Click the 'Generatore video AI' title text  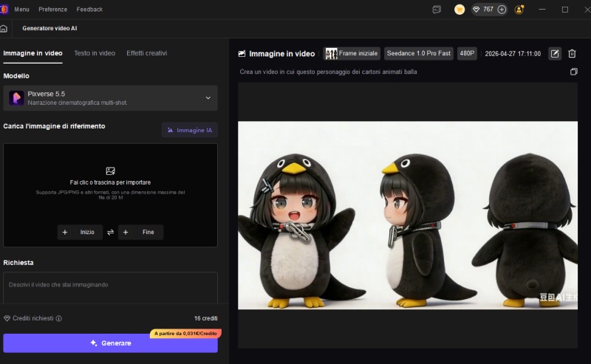(x=49, y=28)
